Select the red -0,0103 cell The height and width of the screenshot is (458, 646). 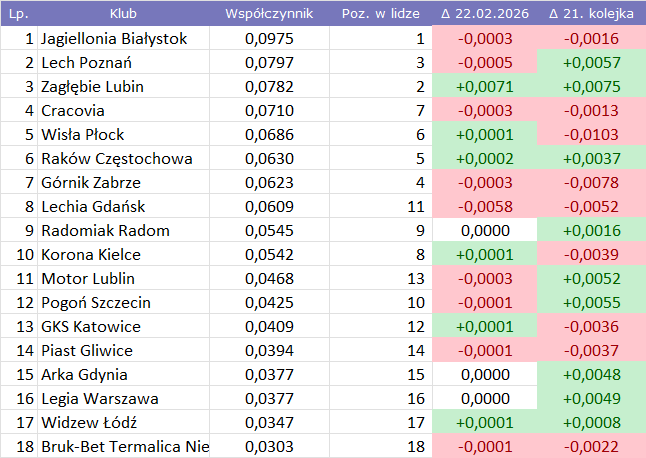click(592, 135)
